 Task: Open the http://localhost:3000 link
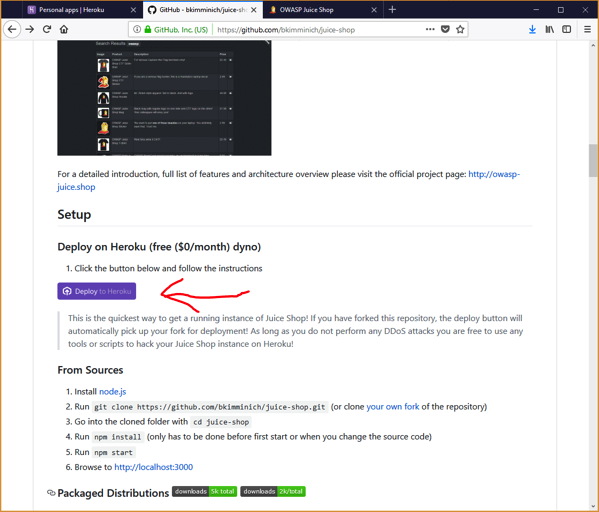click(x=154, y=467)
